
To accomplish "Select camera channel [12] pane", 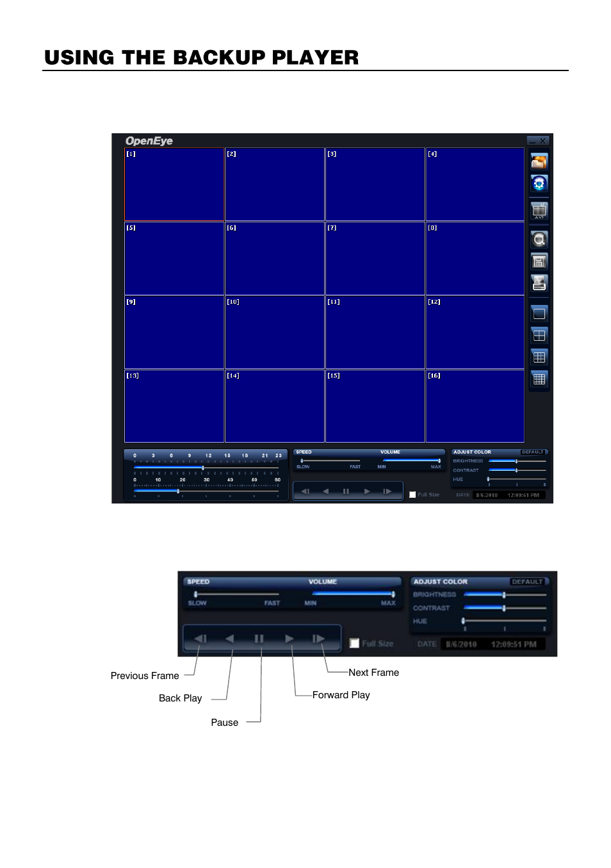I will pos(475,332).
